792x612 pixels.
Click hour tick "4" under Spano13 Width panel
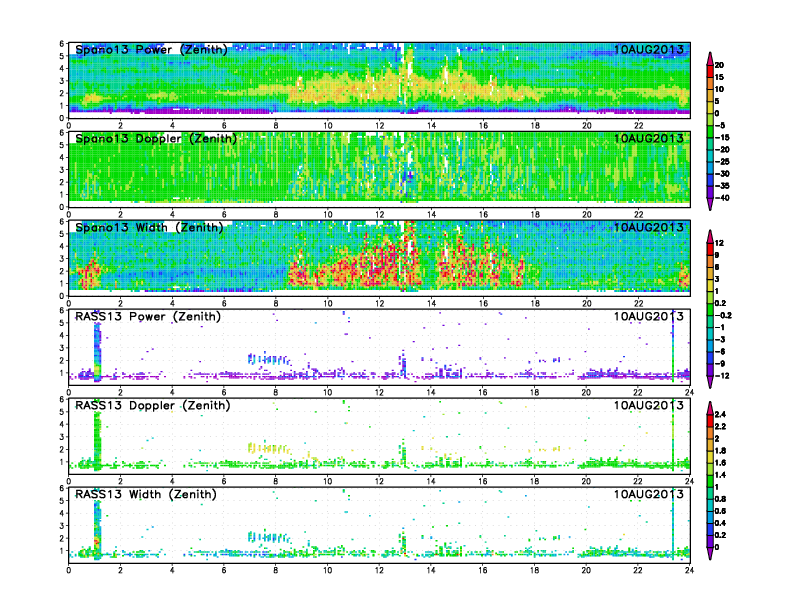[x=172, y=303]
